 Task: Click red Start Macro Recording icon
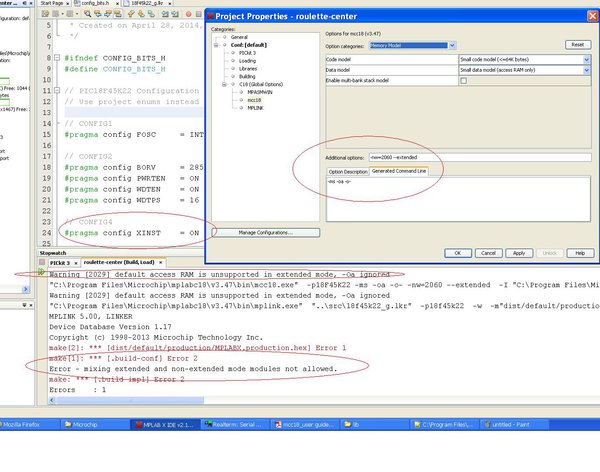tap(189, 14)
